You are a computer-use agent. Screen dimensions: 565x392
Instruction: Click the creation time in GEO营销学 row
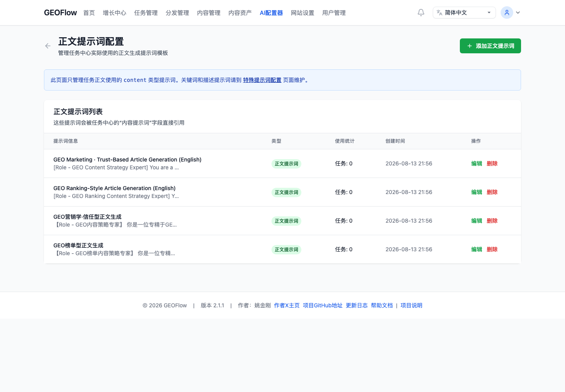(x=409, y=221)
